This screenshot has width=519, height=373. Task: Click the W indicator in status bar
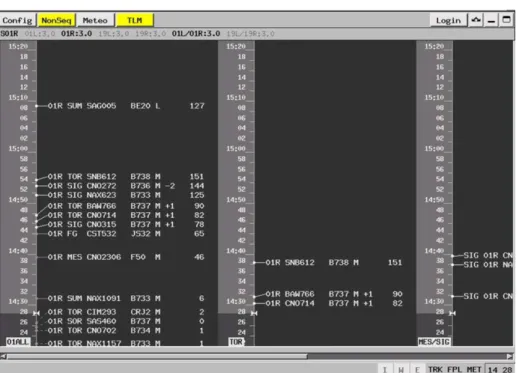click(x=401, y=369)
